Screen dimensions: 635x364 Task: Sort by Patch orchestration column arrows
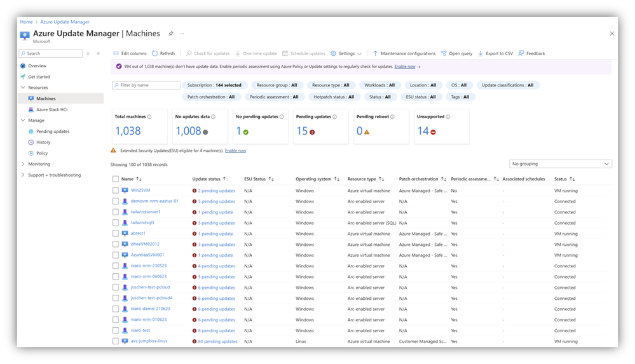click(x=444, y=179)
